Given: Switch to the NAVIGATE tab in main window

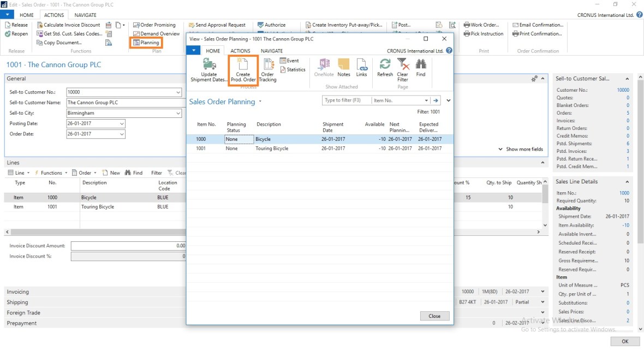Looking at the screenshot, I should (85, 15).
